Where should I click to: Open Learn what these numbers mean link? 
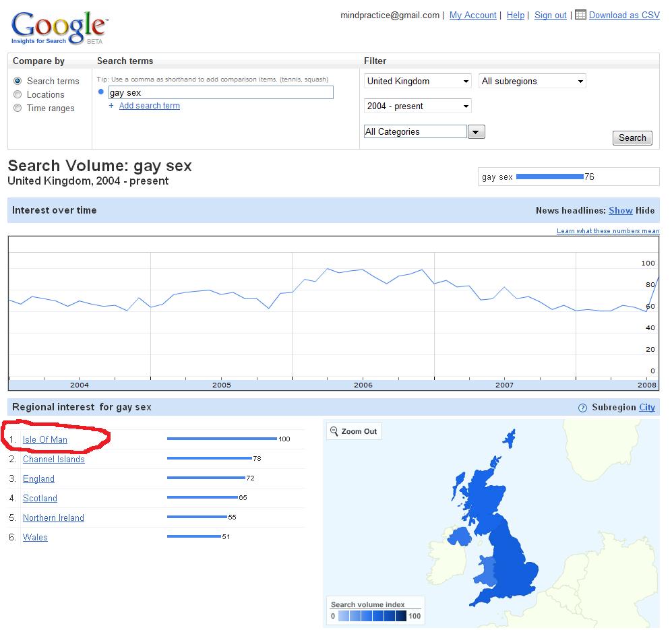click(x=608, y=231)
